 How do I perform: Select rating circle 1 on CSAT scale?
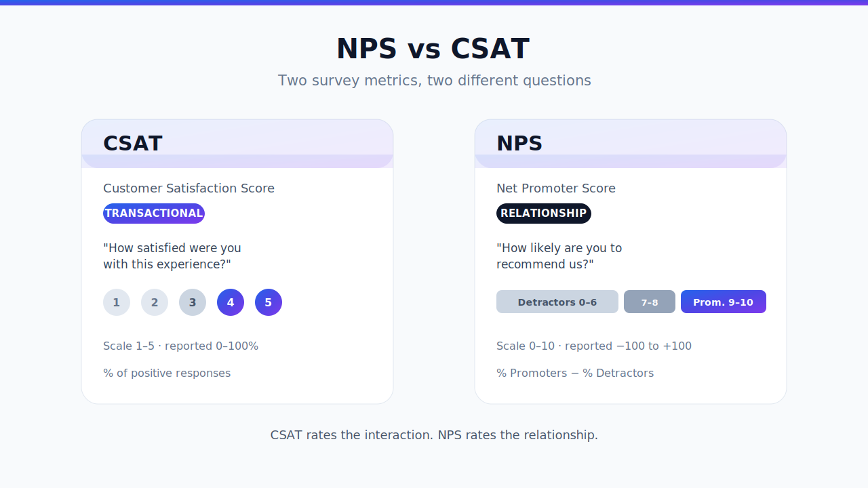[x=117, y=302]
